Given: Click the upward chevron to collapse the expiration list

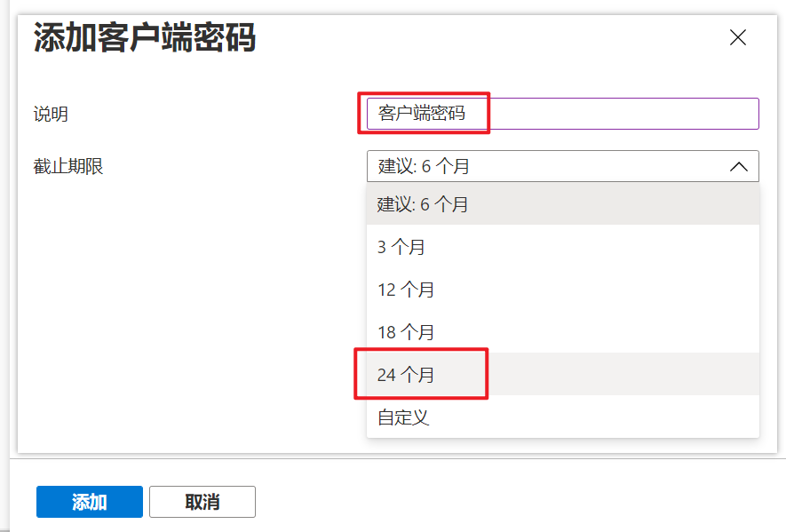Looking at the screenshot, I should [x=740, y=166].
